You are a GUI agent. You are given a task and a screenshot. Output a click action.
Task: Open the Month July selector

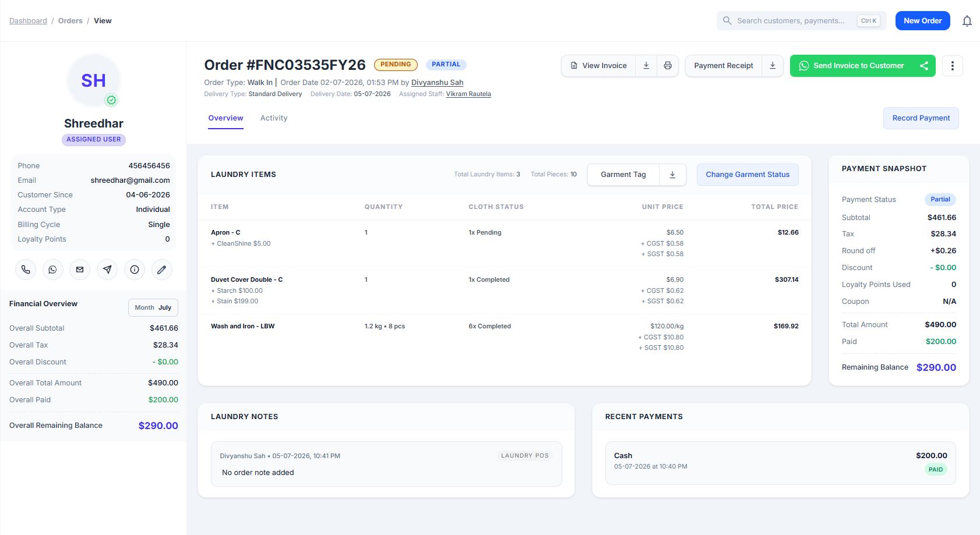pos(153,307)
